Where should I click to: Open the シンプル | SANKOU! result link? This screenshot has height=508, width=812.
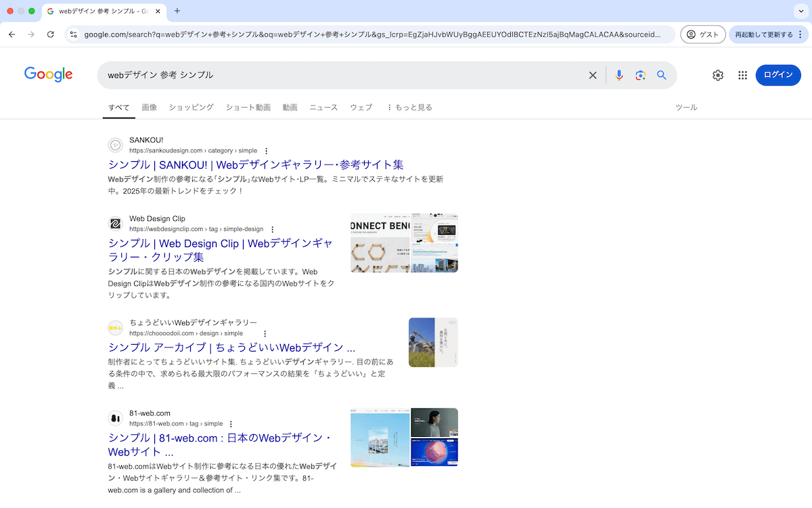[256, 165]
